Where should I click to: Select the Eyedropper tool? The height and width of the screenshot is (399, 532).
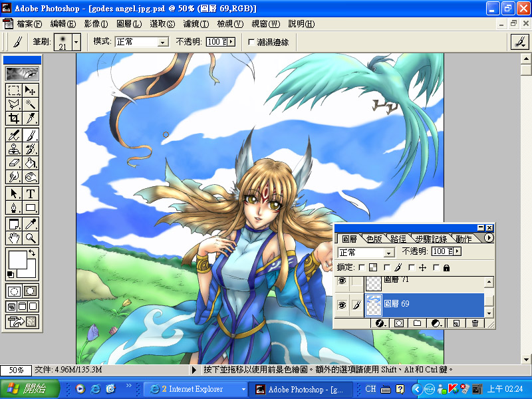(30, 224)
